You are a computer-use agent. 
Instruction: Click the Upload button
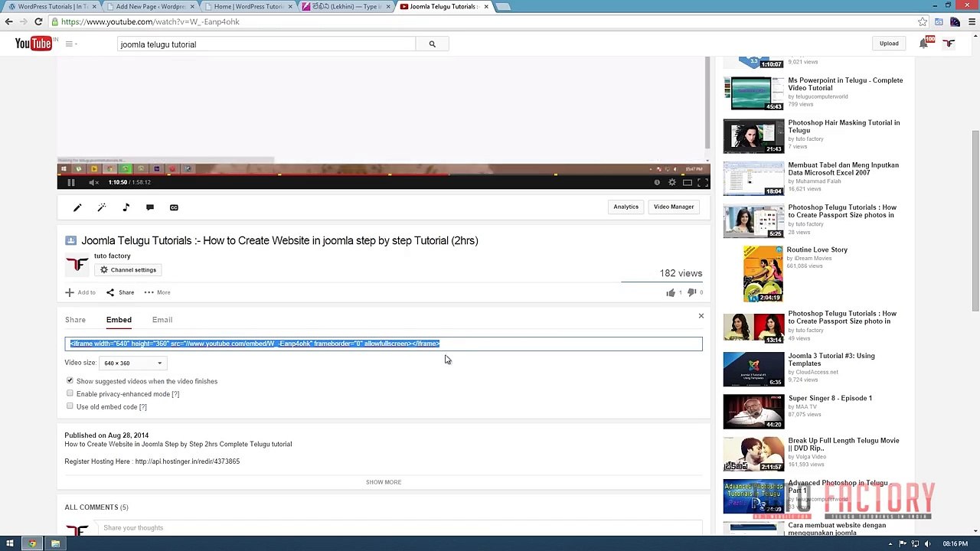[889, 44]
